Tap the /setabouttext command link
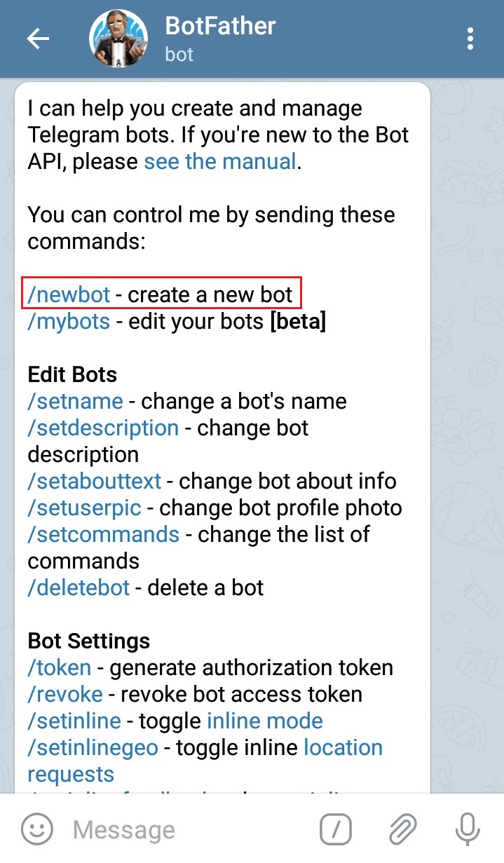The image size is (504, 863). 95,482
